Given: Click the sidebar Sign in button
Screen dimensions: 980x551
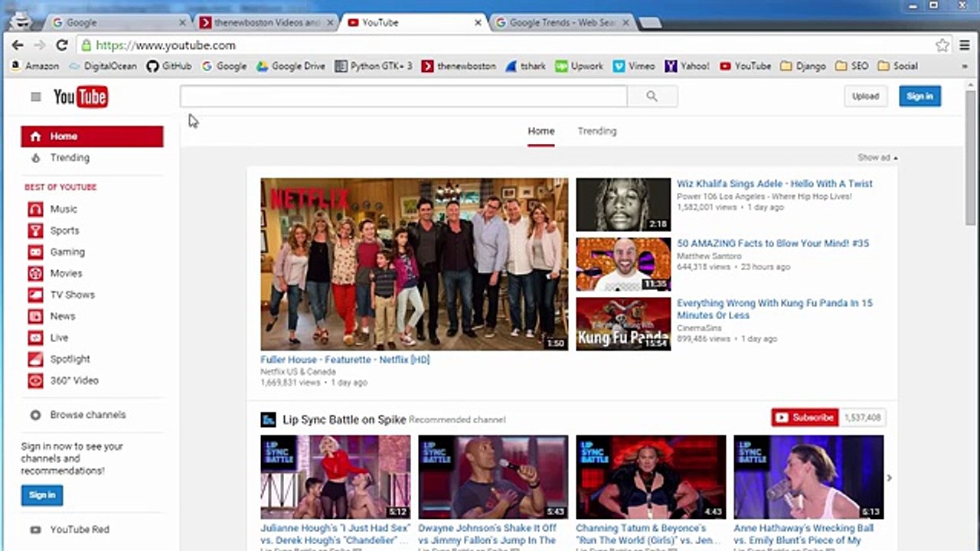Looking at the screenshot, I should 42,495.
